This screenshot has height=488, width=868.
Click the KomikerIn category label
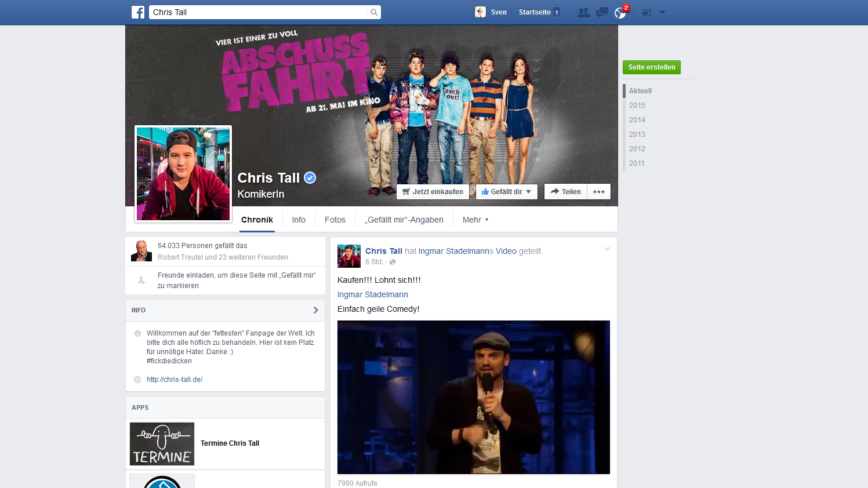(x=261, y=194)
